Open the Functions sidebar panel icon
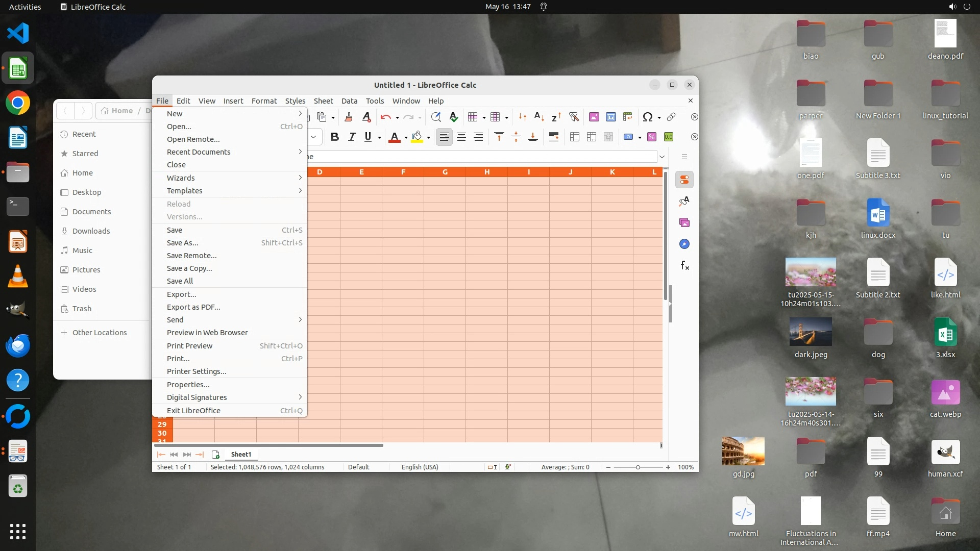 click(684, 265)
